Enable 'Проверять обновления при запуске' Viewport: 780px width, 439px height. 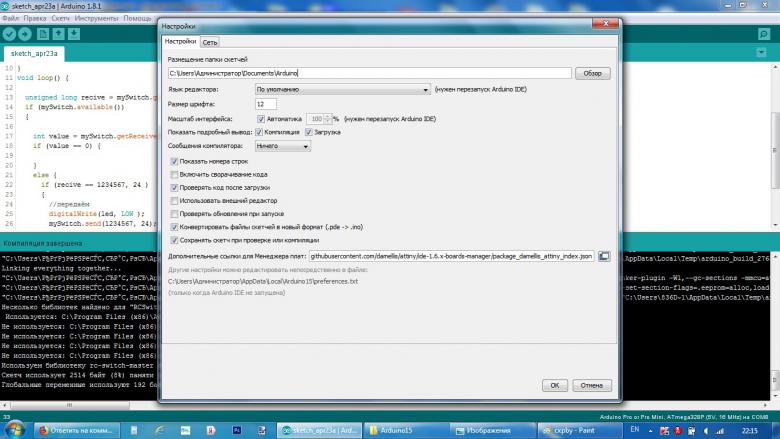tap(174, 214)
